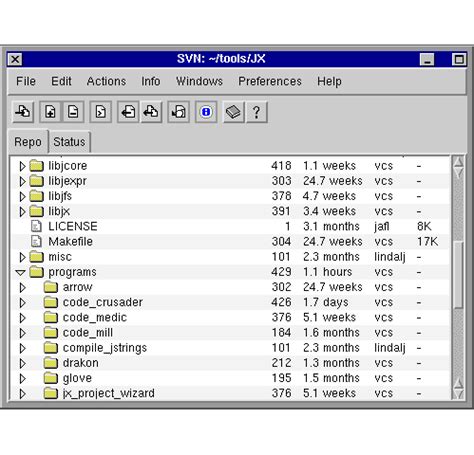474x455 pixels.
Task: Open the Edit menu
Action: pos(61,81)
